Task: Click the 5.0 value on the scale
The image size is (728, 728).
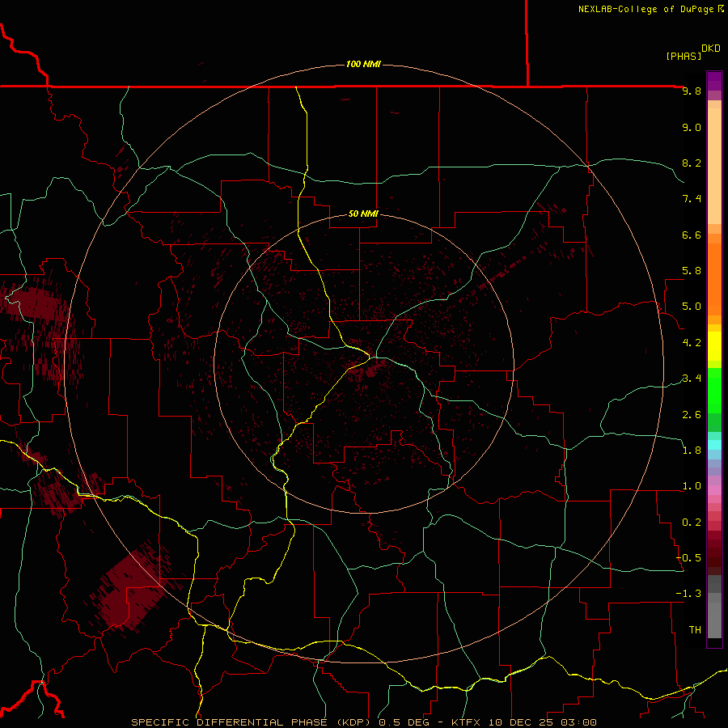Action: 692,307
